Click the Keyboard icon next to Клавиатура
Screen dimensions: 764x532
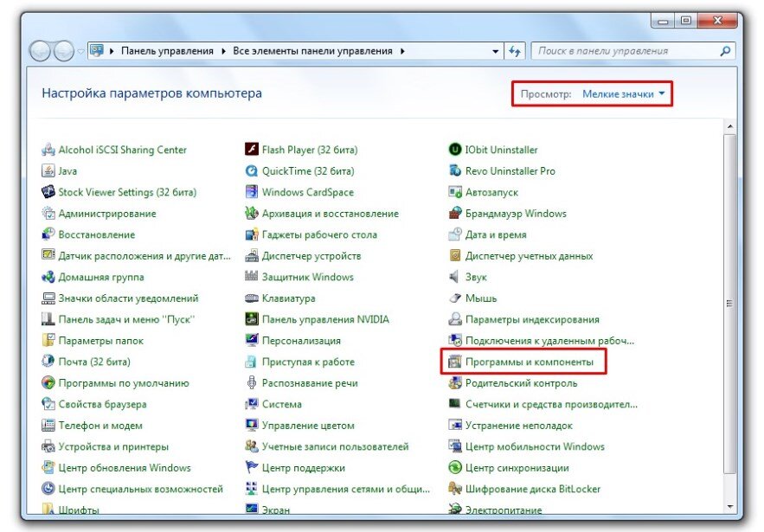(252, 298)
